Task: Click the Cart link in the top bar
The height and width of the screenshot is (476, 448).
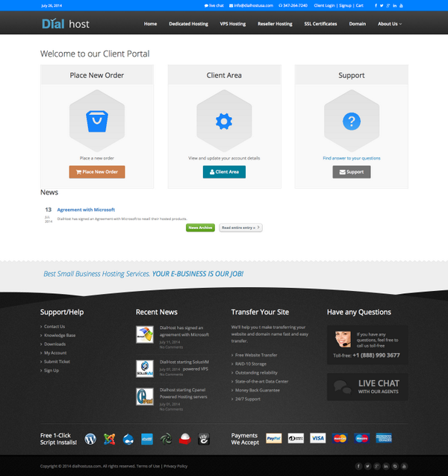Action: [x=360, y=5]
